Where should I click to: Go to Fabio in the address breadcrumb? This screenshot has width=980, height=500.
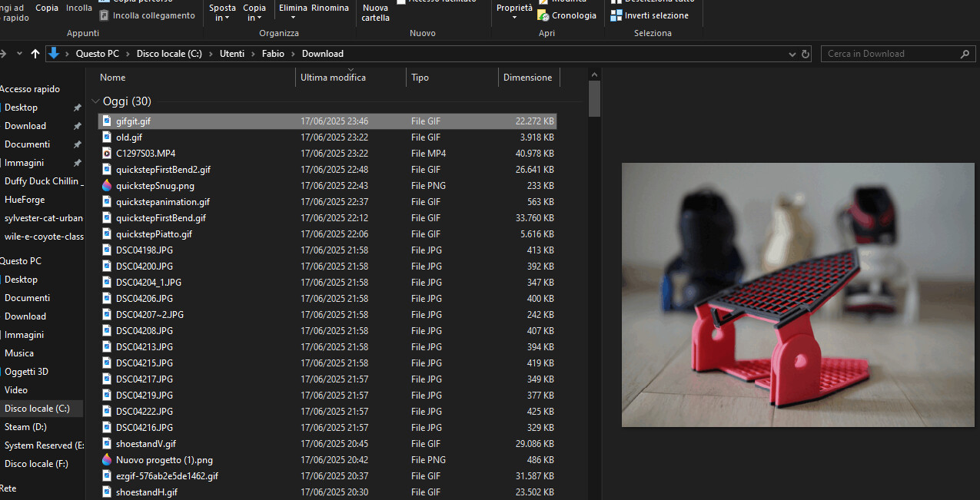pos(273,54)
